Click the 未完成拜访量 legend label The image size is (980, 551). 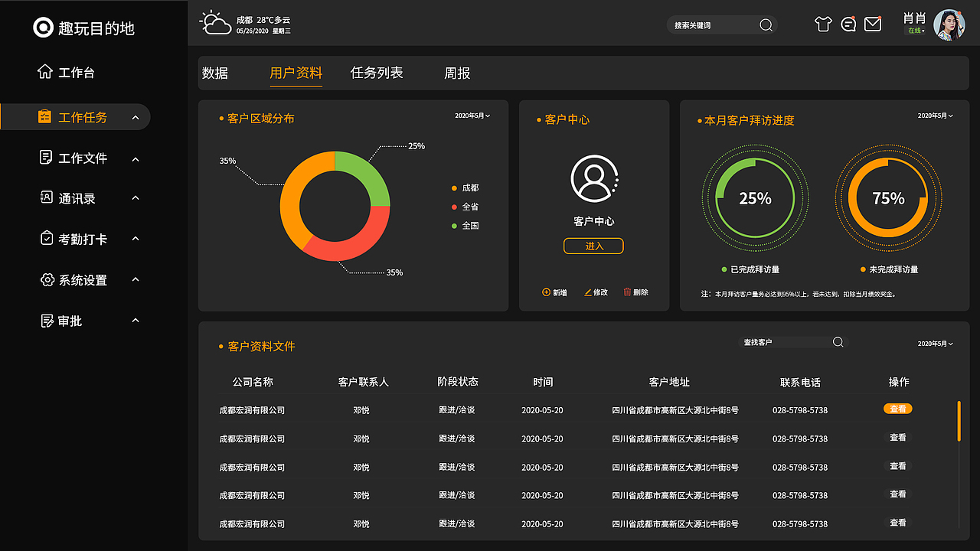pos(893,269)
